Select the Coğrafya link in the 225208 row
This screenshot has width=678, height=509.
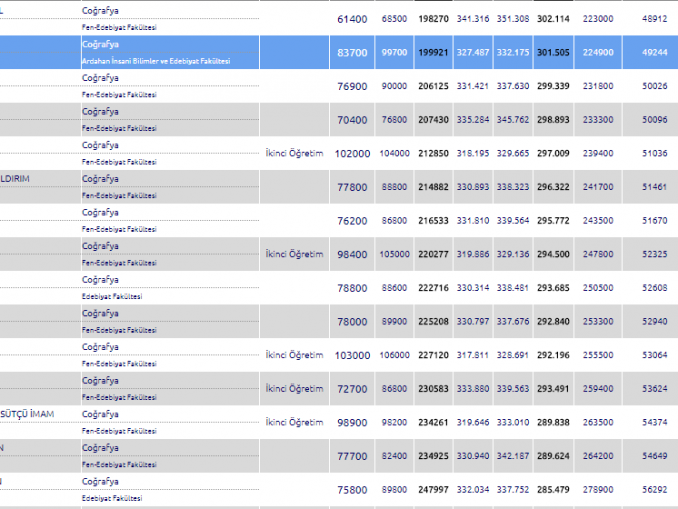[100, 314]
